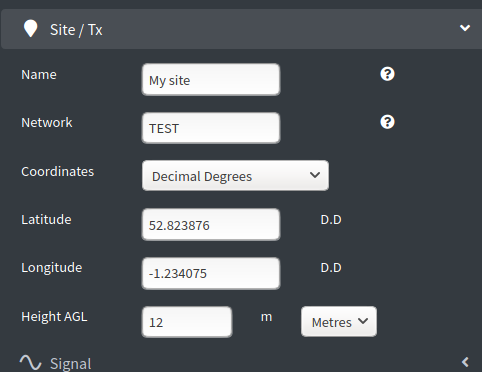The width and height of the screenshot is (482, 372).
Task: Select the Signal panel header
Action: coord(241,363)
